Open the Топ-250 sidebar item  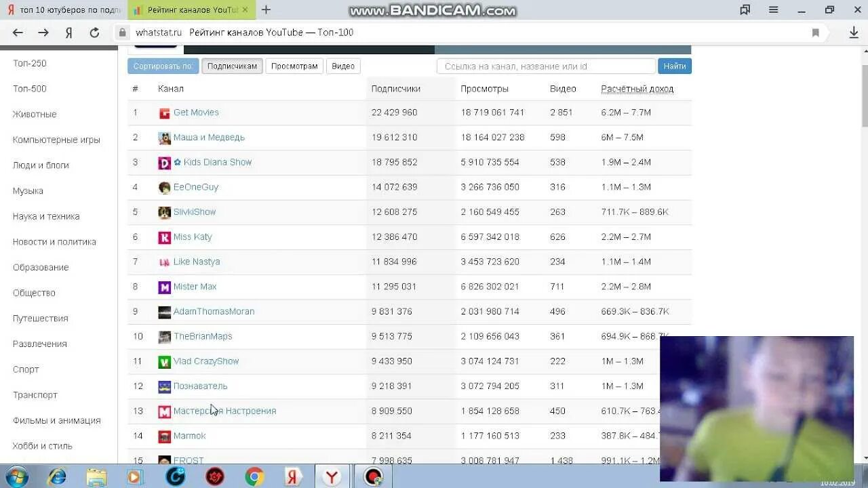pyautogui.click(x=30, y=63)
